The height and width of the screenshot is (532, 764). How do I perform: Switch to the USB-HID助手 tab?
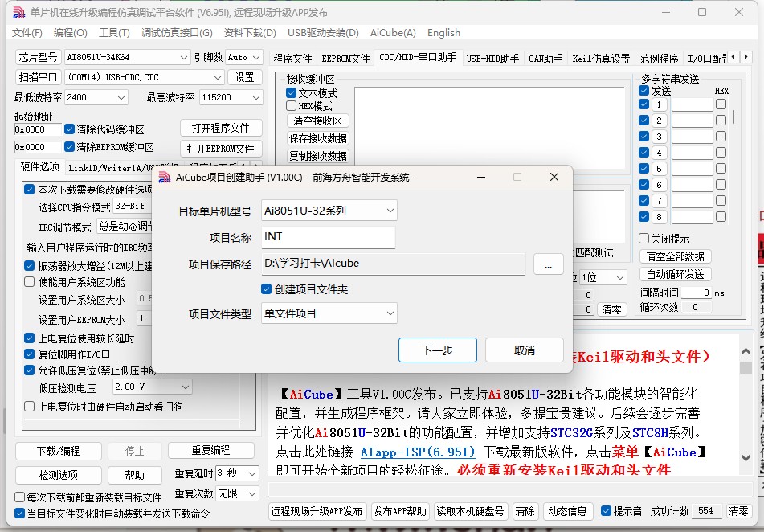click(492, 59)
